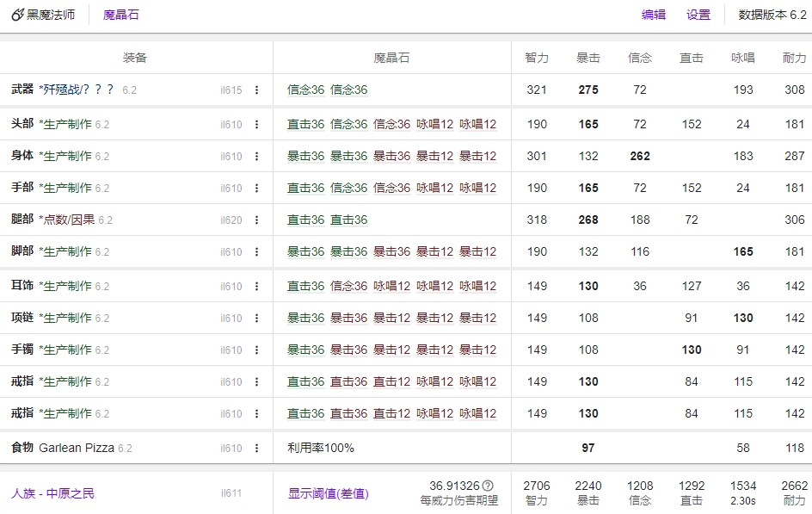Image resolution: width=812 pixels, height=514 pixels.
Task: Open the 黑魔法师 job selector
Action: pos(43,15)
